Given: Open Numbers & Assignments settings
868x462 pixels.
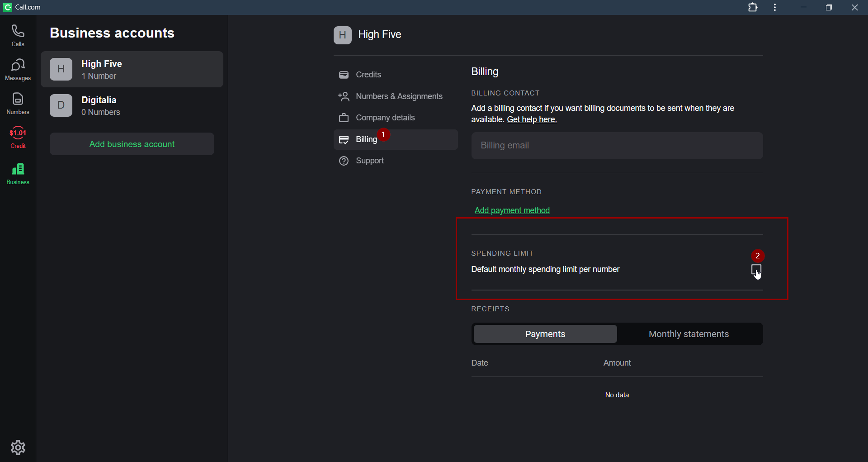Looking at the screenshot, I should pyautogui.click(x=399, y=96).
